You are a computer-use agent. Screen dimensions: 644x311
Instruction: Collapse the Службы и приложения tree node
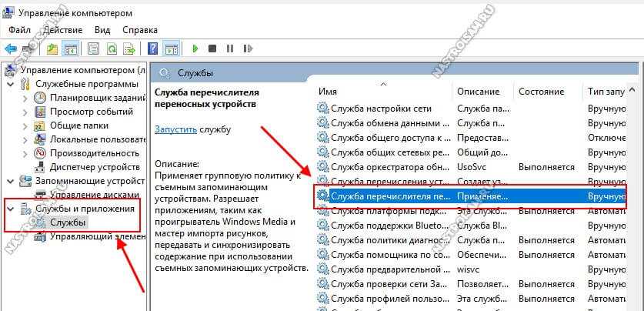click(10, 209)
